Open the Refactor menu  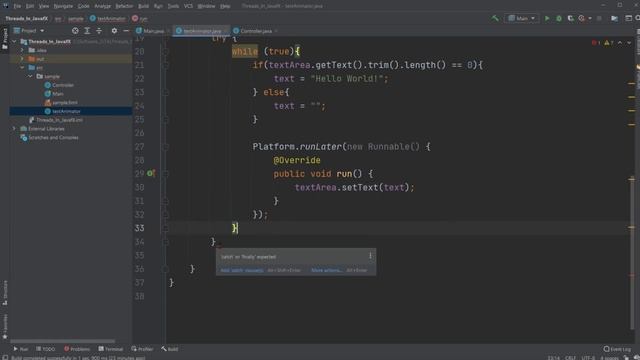(x=124, y=6)
